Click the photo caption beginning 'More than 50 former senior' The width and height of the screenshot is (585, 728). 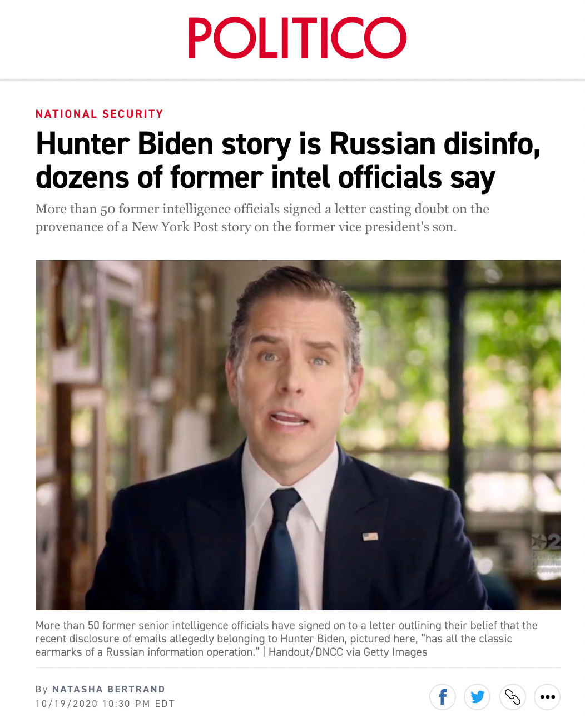tap(286, 639)
